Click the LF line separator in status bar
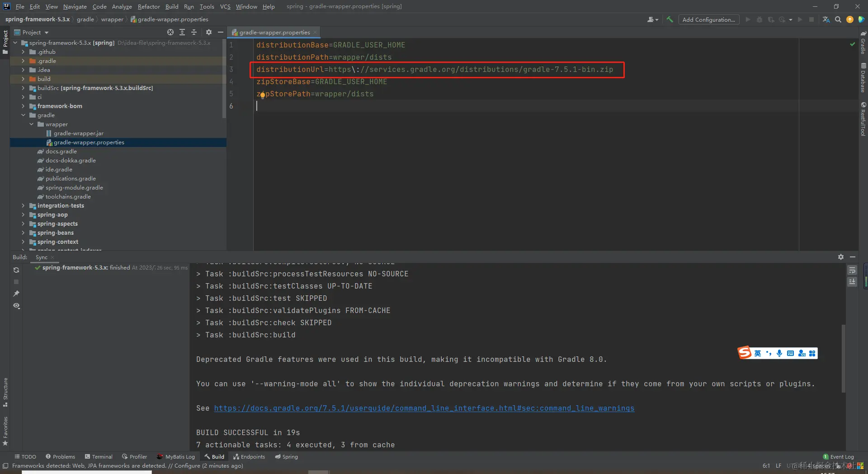Screen dimensions: 868x474 point(778,465)
